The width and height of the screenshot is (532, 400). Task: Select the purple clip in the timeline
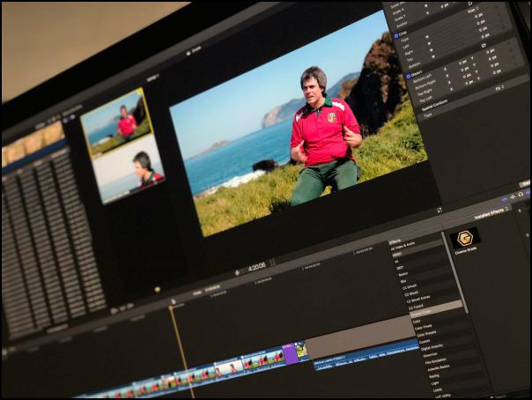point(290,353)
